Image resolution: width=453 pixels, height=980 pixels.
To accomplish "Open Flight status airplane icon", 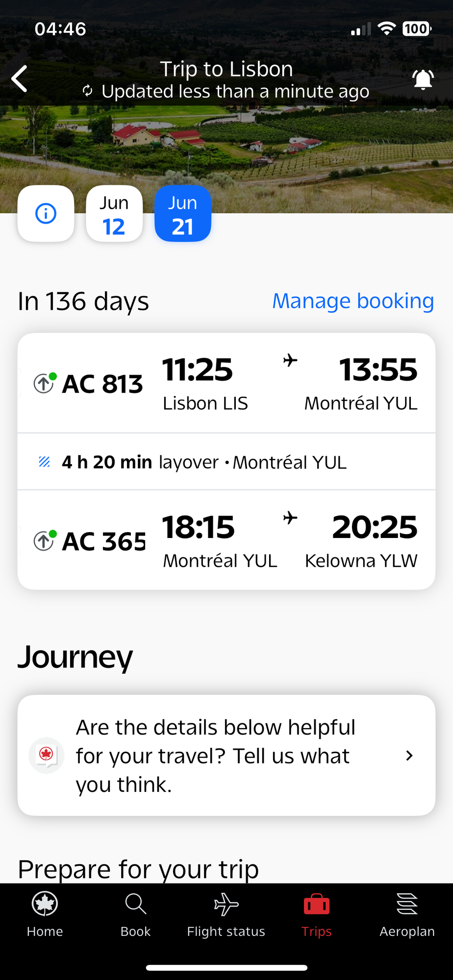I will 226,904.
